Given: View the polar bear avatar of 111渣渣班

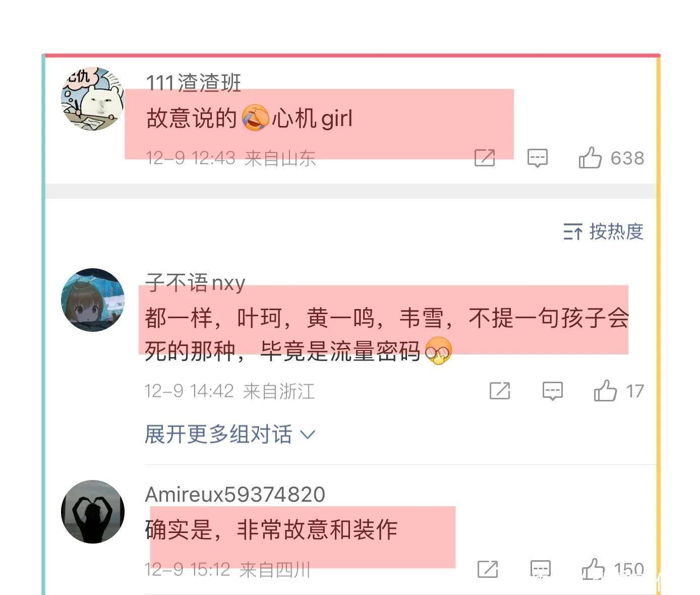Looking at the screenshot, I should tap(93, 98).
